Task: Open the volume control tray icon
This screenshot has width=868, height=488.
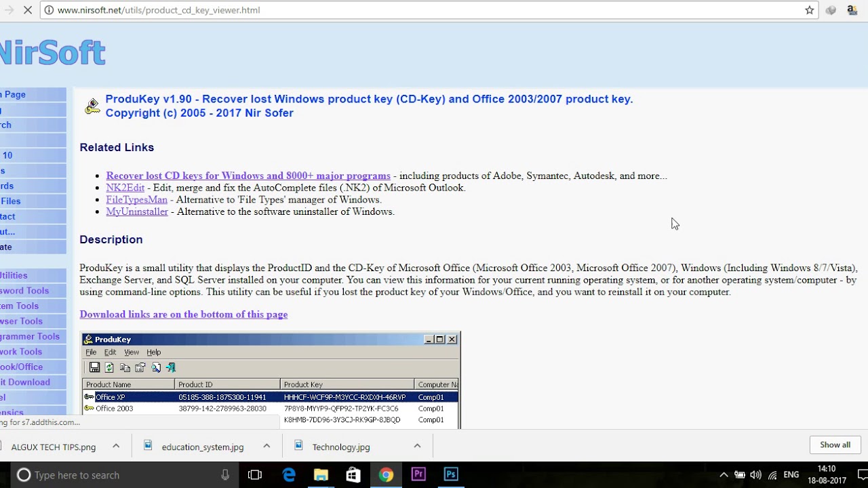Action: tap(755, 475)
